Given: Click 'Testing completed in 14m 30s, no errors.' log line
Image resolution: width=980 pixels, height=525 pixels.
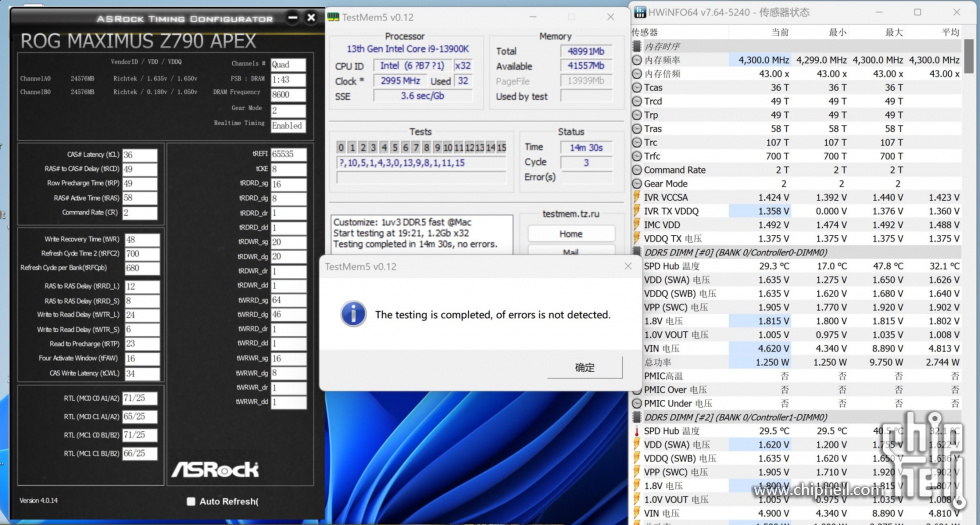Looking at the screenshot, I should coord(416,244).
